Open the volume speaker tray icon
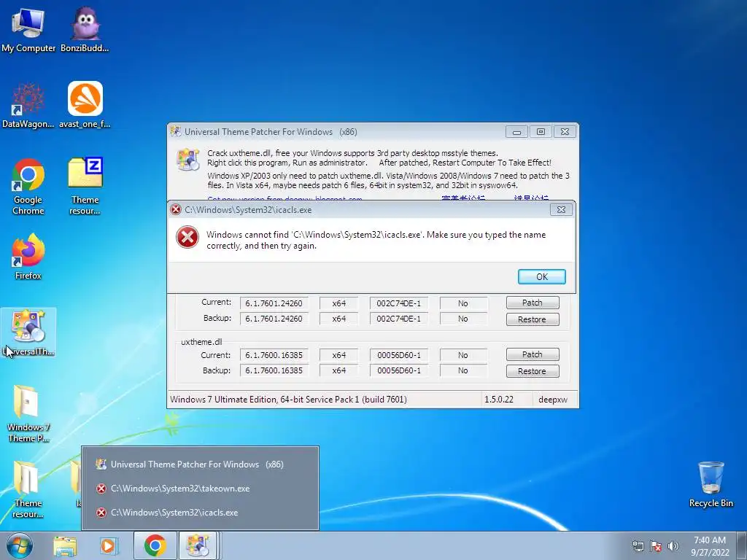 [x=673, y=546]
